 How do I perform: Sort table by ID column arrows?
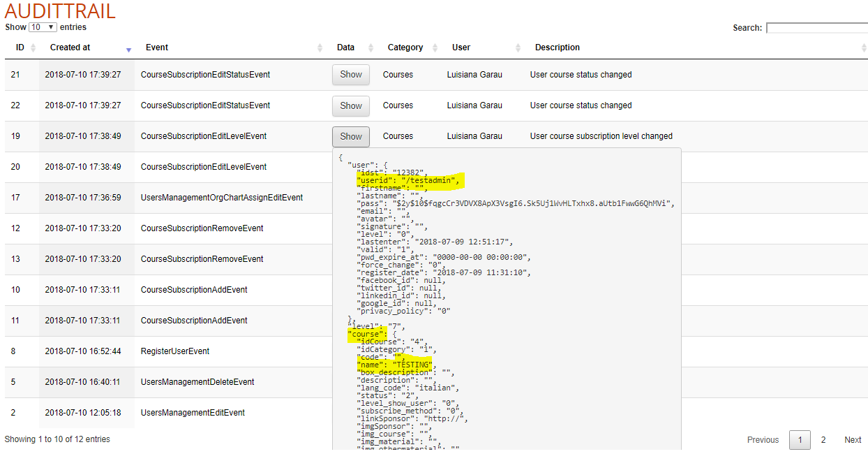coord(33,47)
